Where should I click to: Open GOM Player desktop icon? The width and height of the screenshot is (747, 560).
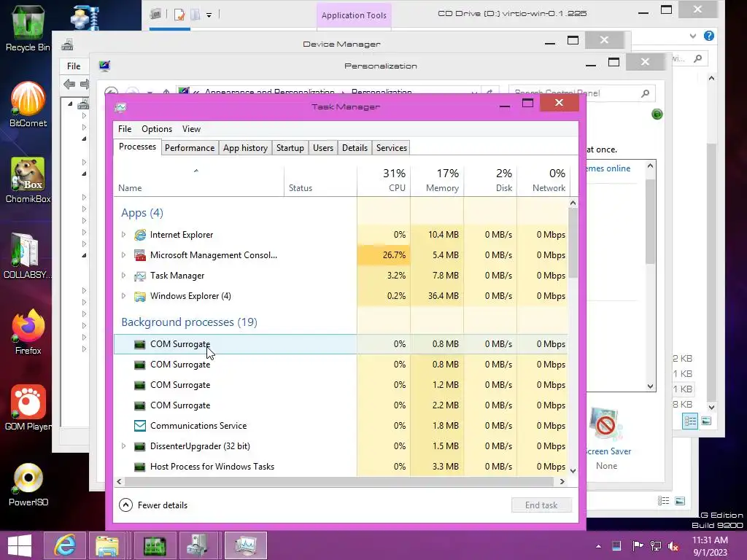coord(28,407)
